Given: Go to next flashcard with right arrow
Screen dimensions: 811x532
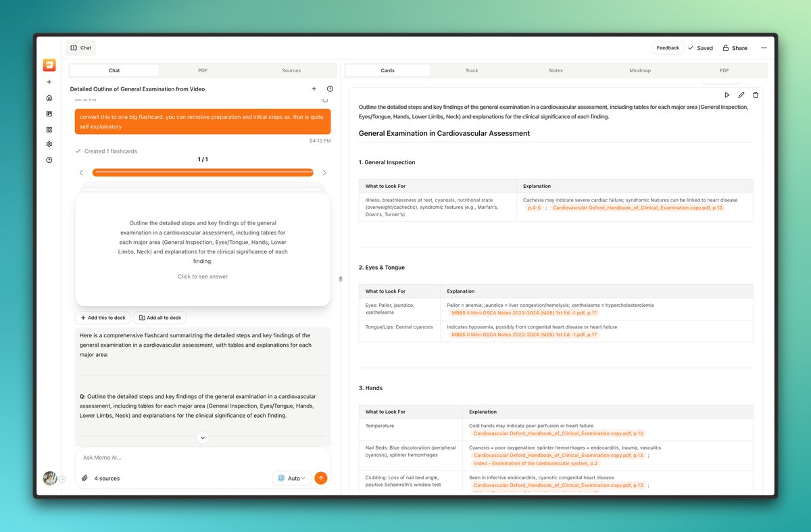Looking at the screenshot, I should 324,172.
